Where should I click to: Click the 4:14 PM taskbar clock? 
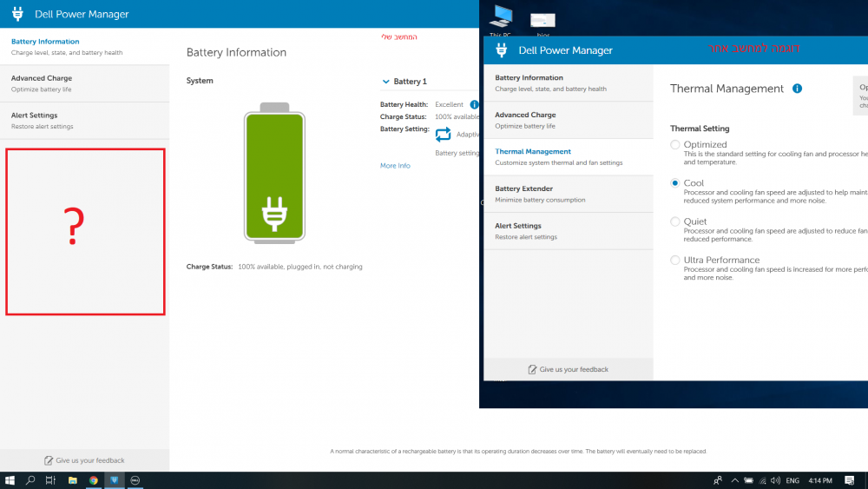820,480
